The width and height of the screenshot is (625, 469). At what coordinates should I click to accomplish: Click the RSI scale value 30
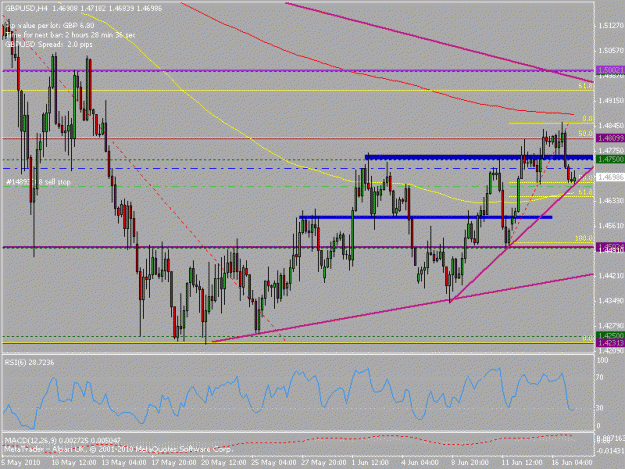tap(601, 408)
